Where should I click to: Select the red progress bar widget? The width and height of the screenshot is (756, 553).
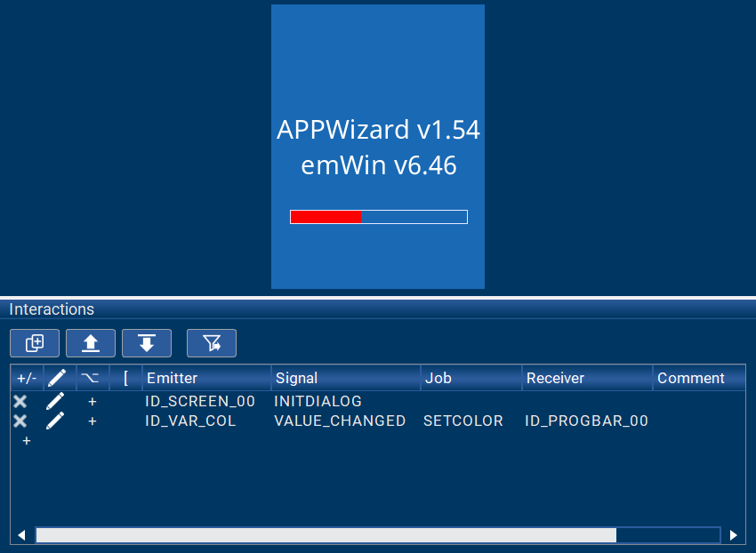[379, 217]
